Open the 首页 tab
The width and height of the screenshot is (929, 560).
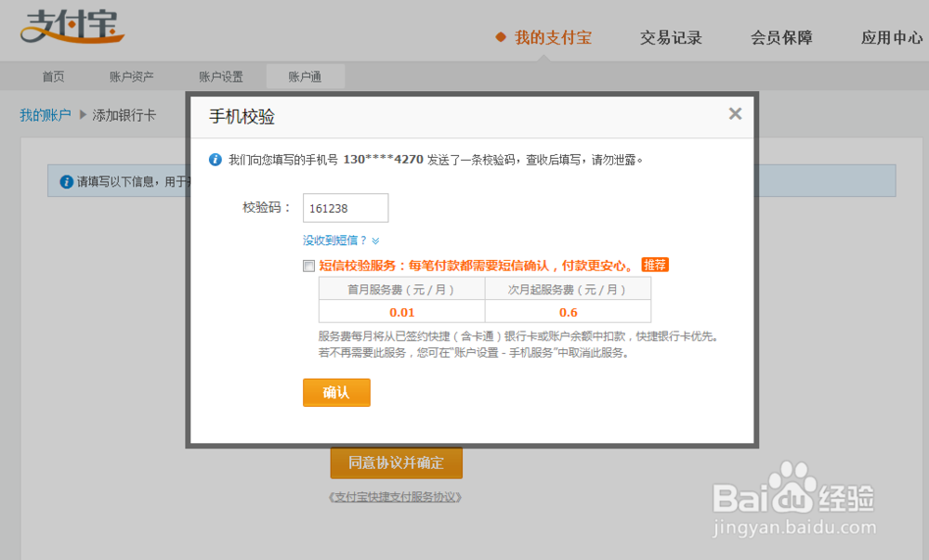pos(53,76)
